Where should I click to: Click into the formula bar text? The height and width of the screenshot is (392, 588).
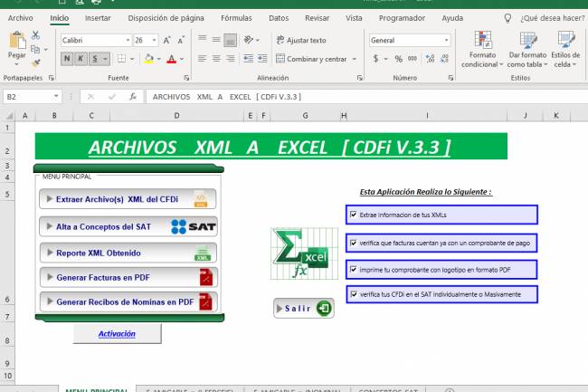[x=227, y=97]
